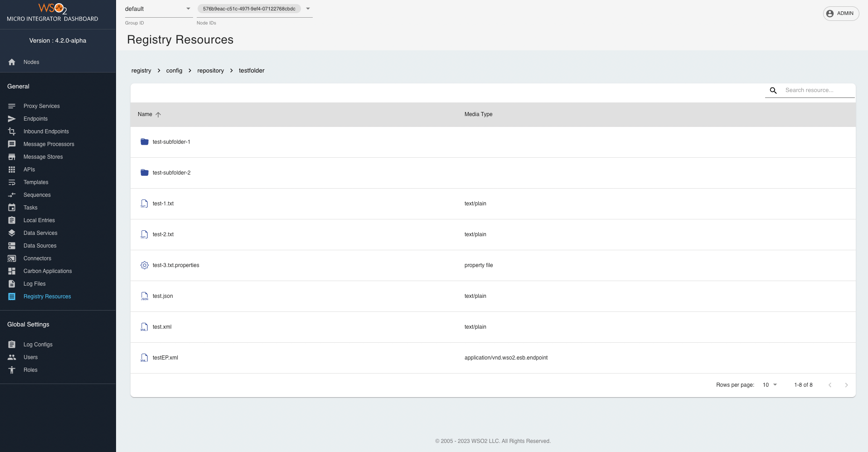Click the Local Entries clipboard icon

pyautogui.click(x=12, y=220)
